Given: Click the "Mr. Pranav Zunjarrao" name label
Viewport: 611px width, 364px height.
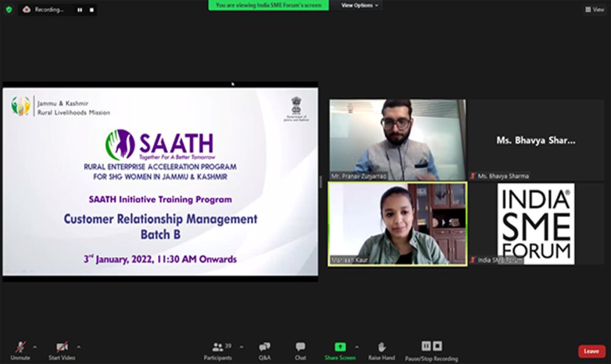Looking at the screenshot, I should [359, 177].
